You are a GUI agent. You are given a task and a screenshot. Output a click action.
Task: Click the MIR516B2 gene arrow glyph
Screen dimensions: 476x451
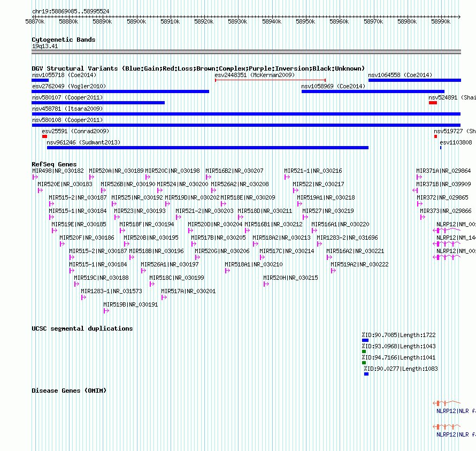209,177
